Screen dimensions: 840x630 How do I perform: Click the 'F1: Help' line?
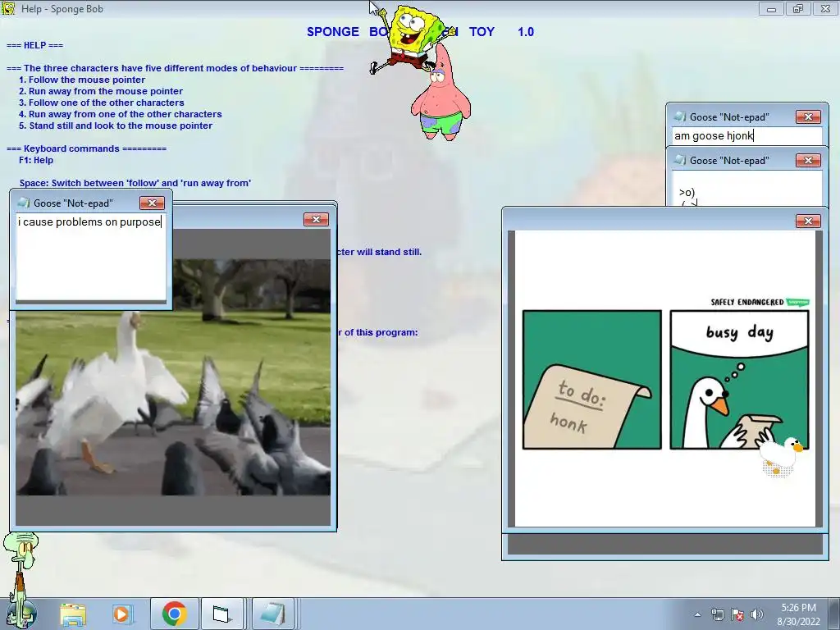point(36,160)
